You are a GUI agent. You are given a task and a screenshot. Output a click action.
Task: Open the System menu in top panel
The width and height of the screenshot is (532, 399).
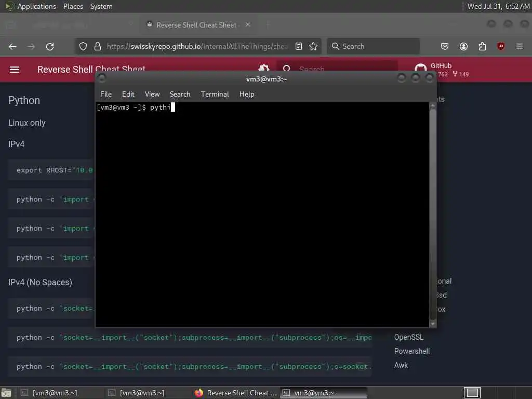(x=101, y=6)
